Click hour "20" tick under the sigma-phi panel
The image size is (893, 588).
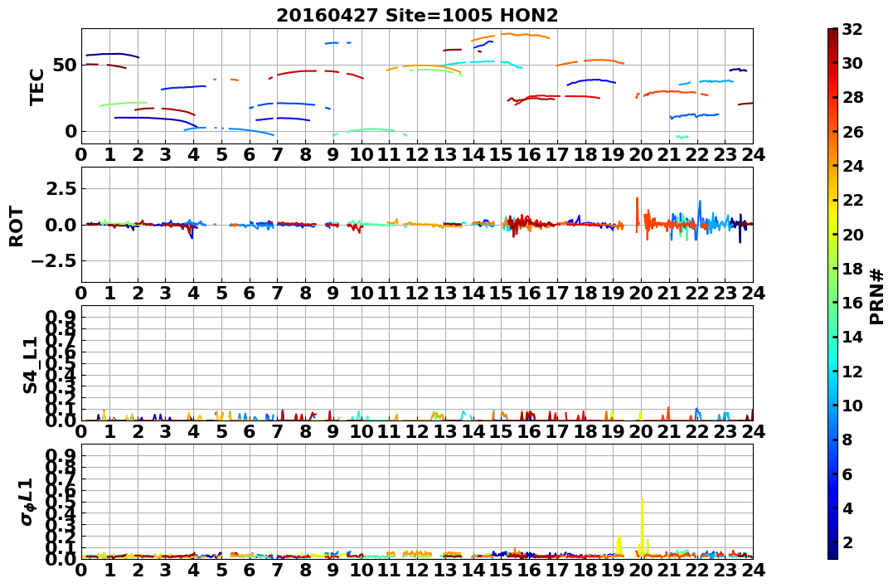coord(641,571)
